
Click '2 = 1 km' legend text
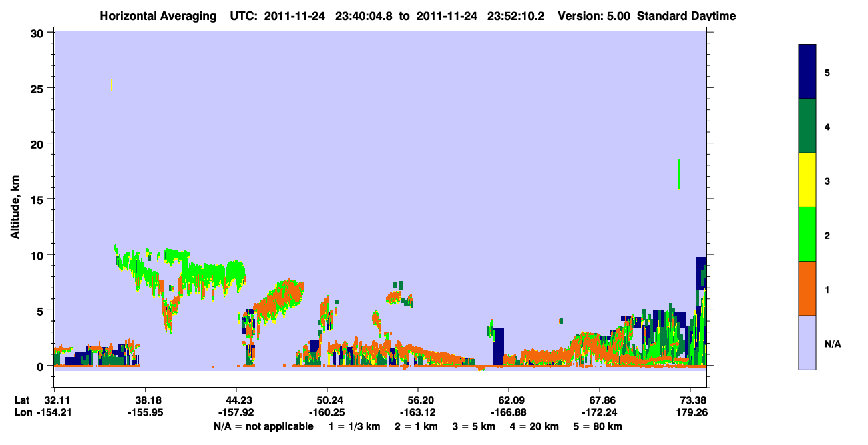pos(415,426)
